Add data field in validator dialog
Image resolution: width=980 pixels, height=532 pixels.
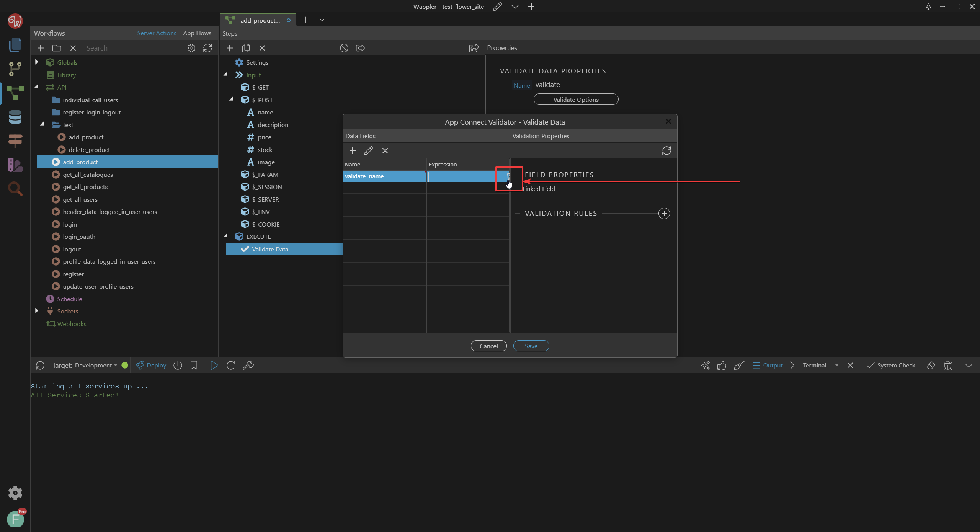coord(353,151)
